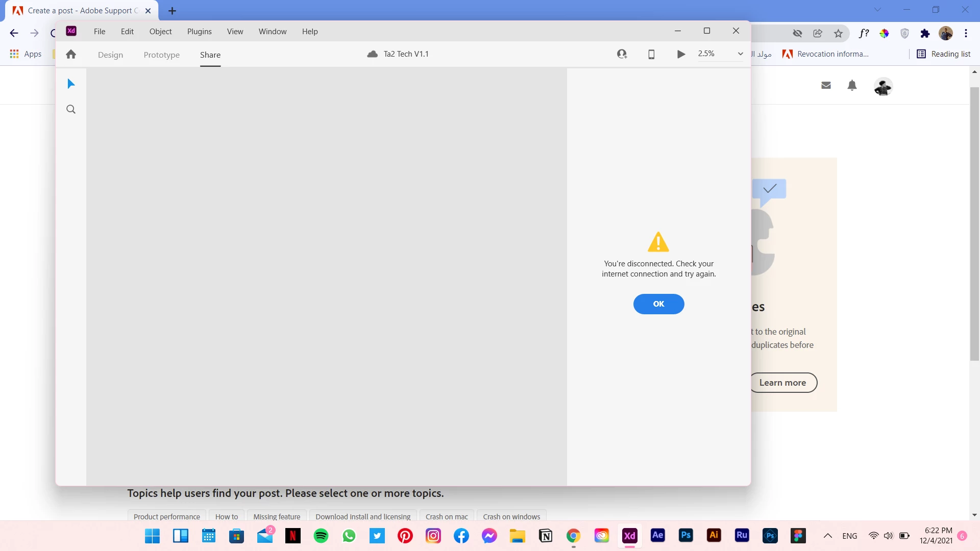Select the arrow Select tool
The width and height of the screenshot is (980, 551).
(x=71, y=84)
